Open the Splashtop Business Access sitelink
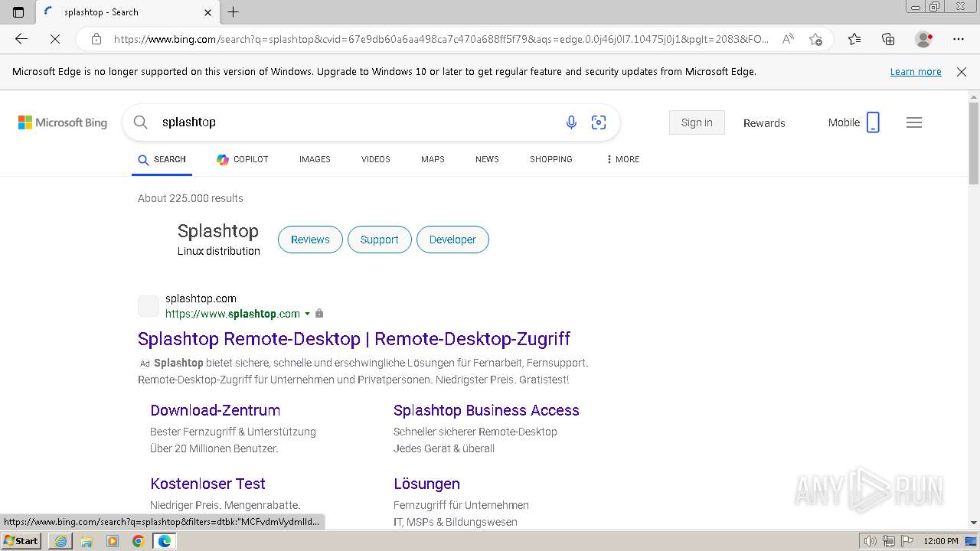 pos(486,410)
